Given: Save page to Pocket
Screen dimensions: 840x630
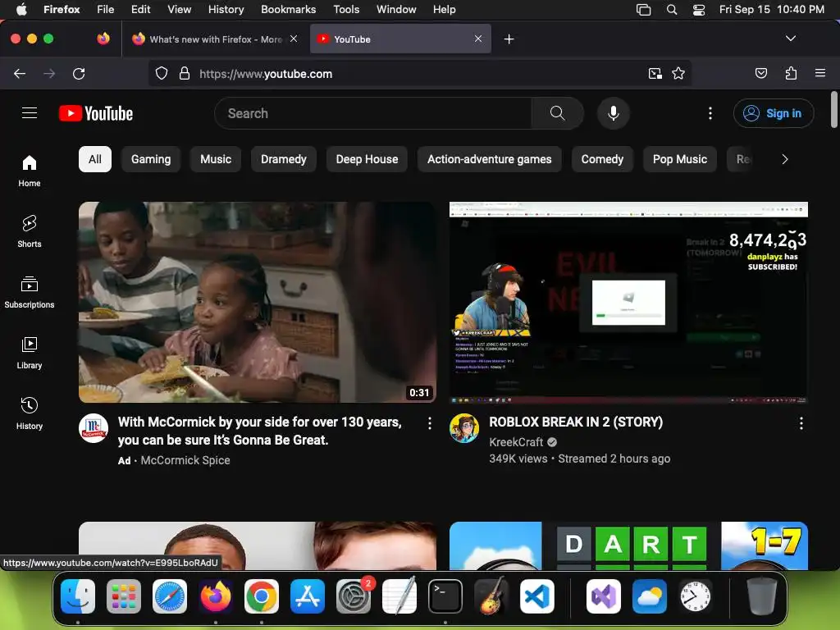Looking at the screenshot, I should 760,73.
